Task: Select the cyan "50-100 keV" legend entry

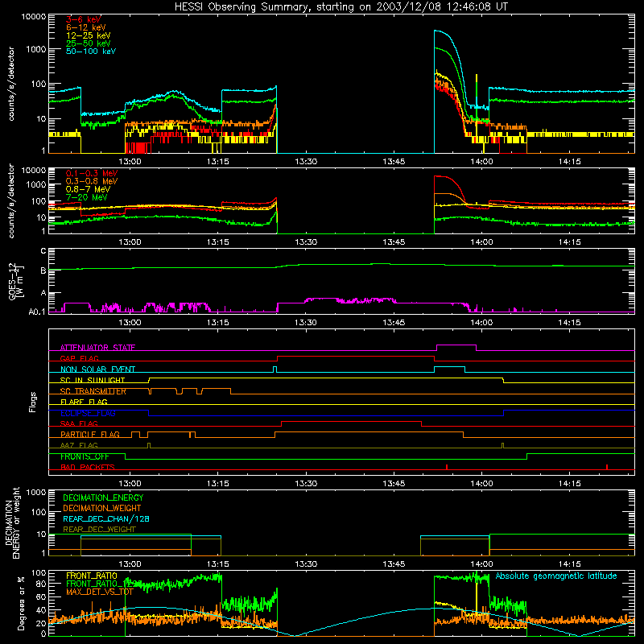Action: tap(91, 52)
